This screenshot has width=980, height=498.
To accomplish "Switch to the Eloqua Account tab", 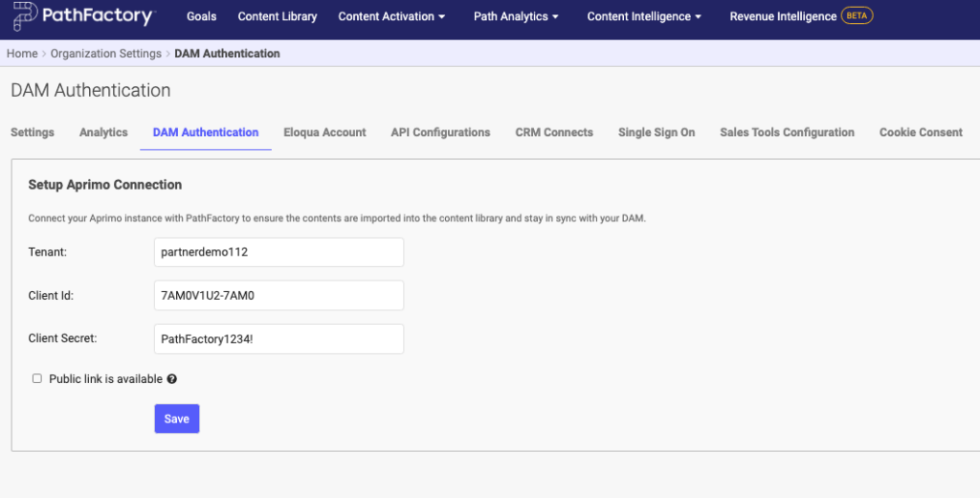I will pos(325,132).
